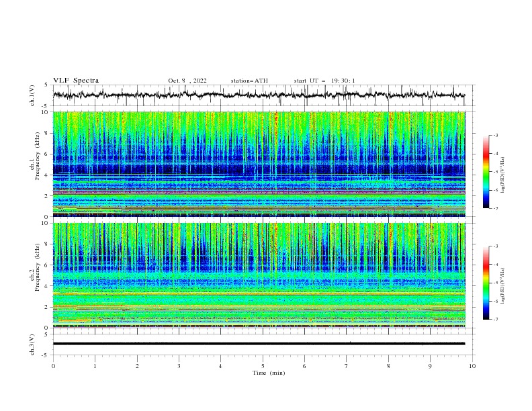The image size is (532, 411).
Task: Click the "5" tick on ch.1(V) axis
Action: pos(46,85)
